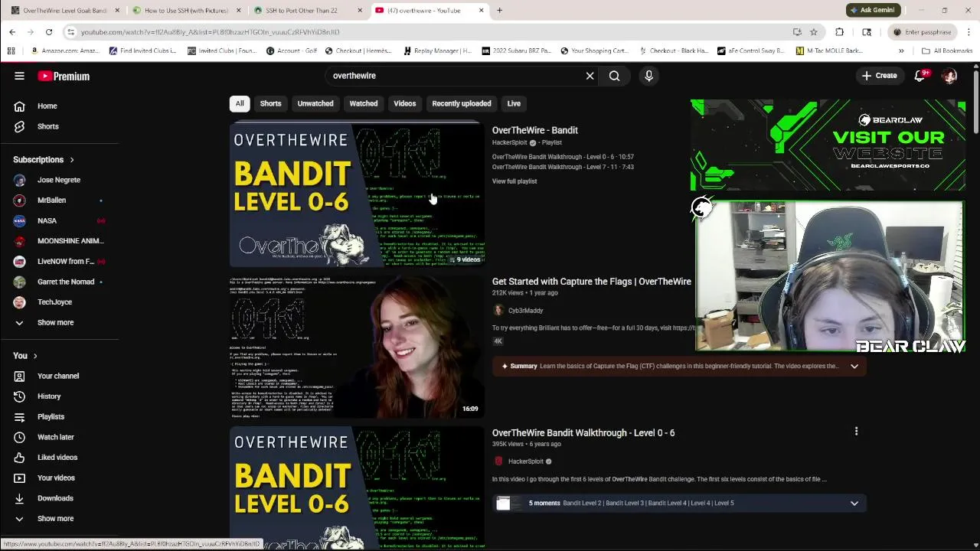Open OverTheWire - Bandit playlist title
The image size is (980, 551).
coord(535,130)
